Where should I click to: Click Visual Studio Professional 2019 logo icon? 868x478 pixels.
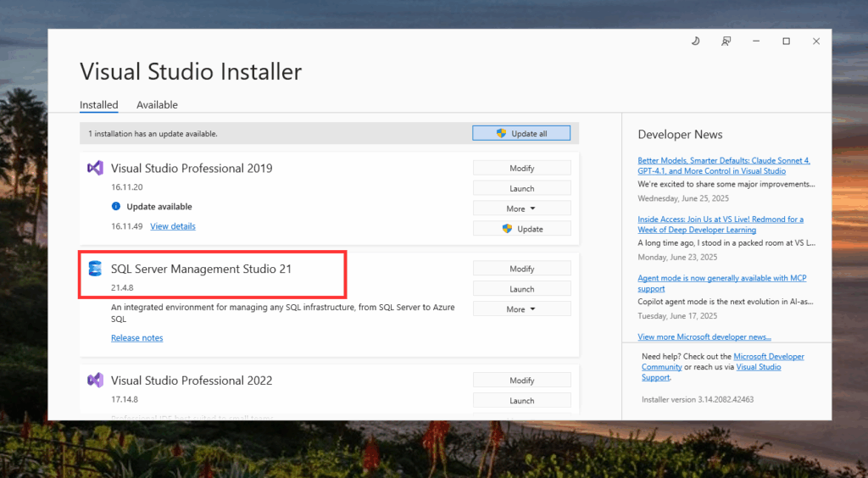95,168
